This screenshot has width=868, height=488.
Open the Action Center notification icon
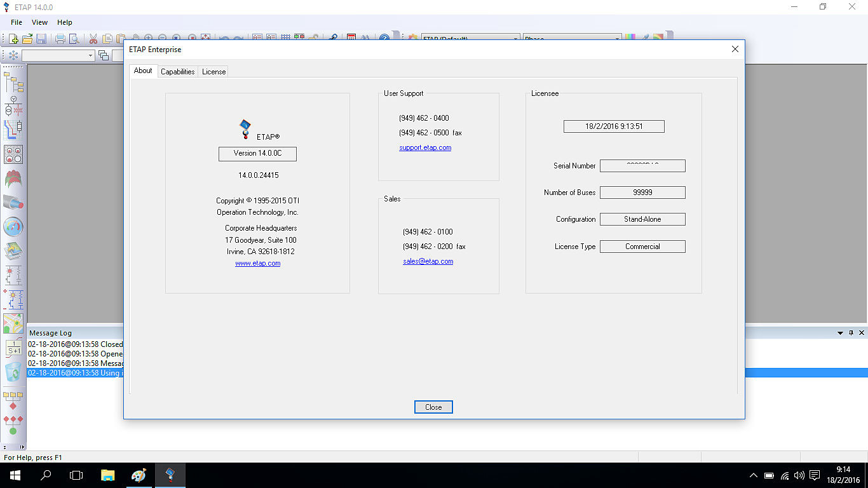(815, 475)
